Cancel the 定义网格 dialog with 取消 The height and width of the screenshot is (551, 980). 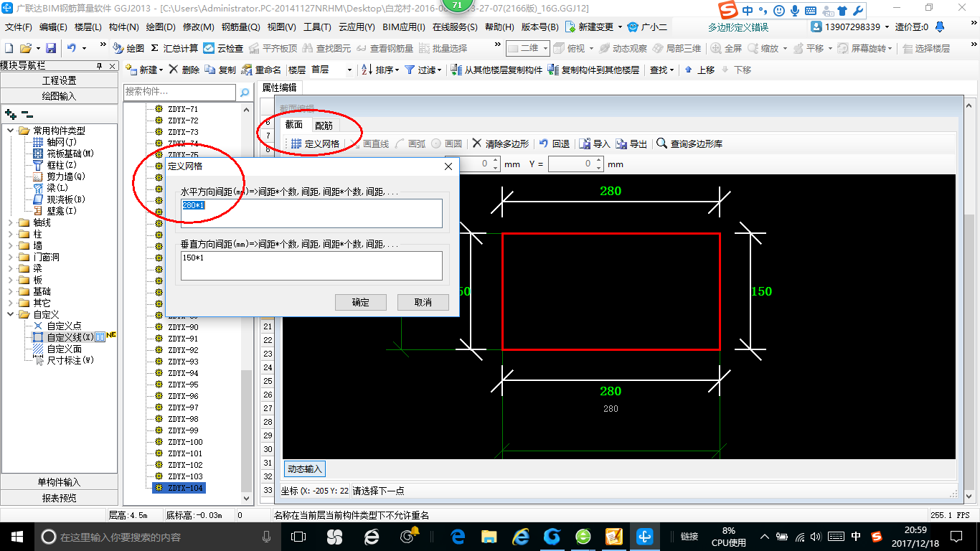tap(423, 302)
